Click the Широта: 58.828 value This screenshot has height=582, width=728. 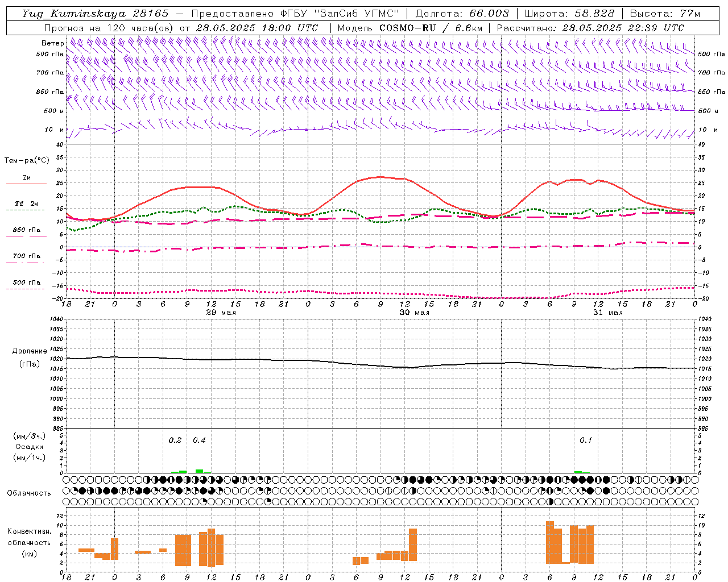tap(569, 14)
